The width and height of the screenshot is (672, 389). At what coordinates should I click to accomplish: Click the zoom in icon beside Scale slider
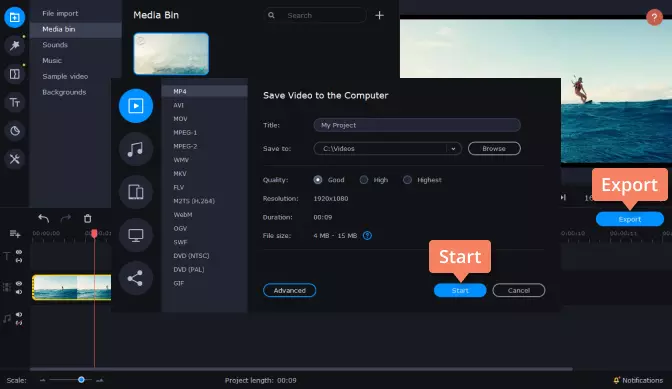(99, 380)
